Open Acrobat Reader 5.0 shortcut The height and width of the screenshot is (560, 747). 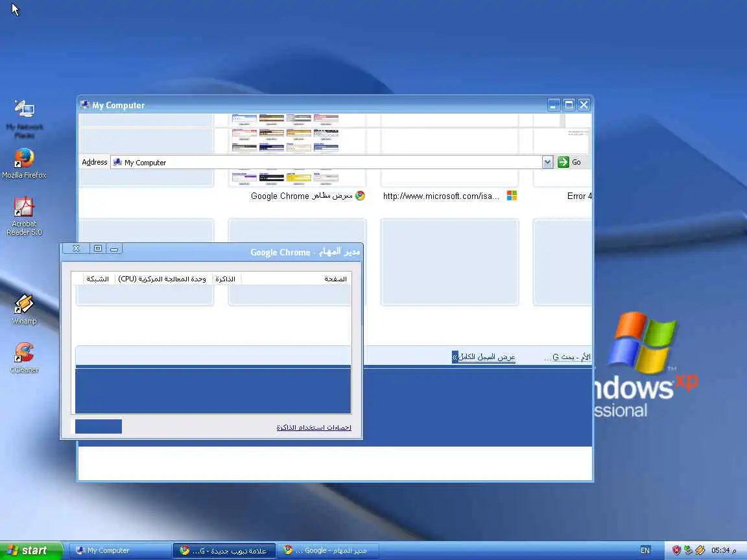coord(24,216)
